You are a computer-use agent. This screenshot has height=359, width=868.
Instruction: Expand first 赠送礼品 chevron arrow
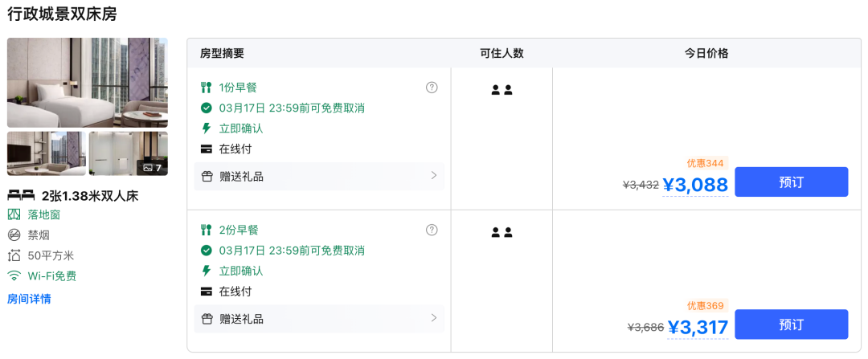tap(434, 175)
